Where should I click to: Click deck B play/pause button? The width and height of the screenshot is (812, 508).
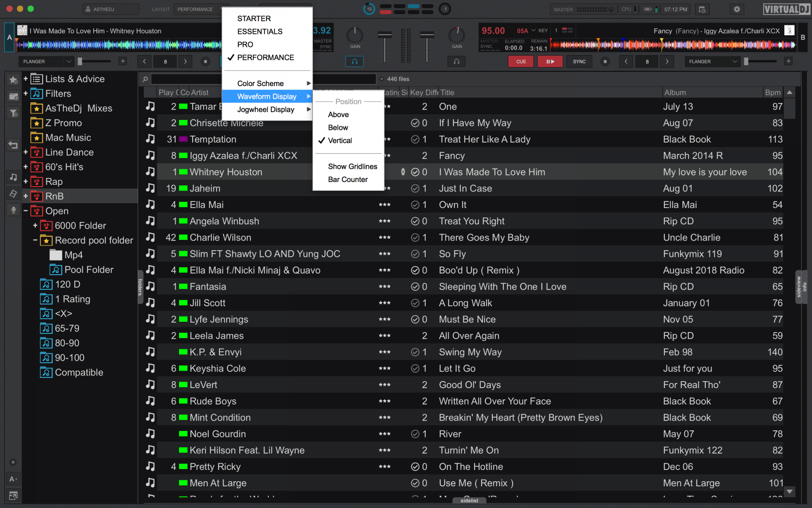[x=550, y=62]
